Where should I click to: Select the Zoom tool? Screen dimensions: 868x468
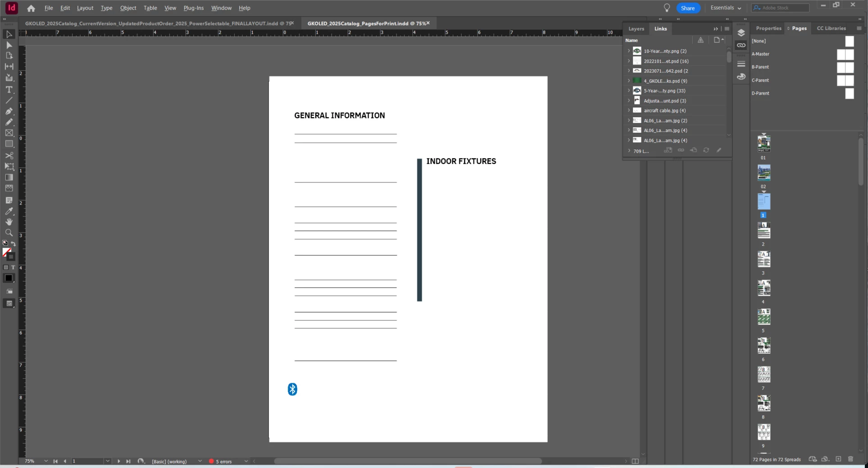click(x=9, y=233)
